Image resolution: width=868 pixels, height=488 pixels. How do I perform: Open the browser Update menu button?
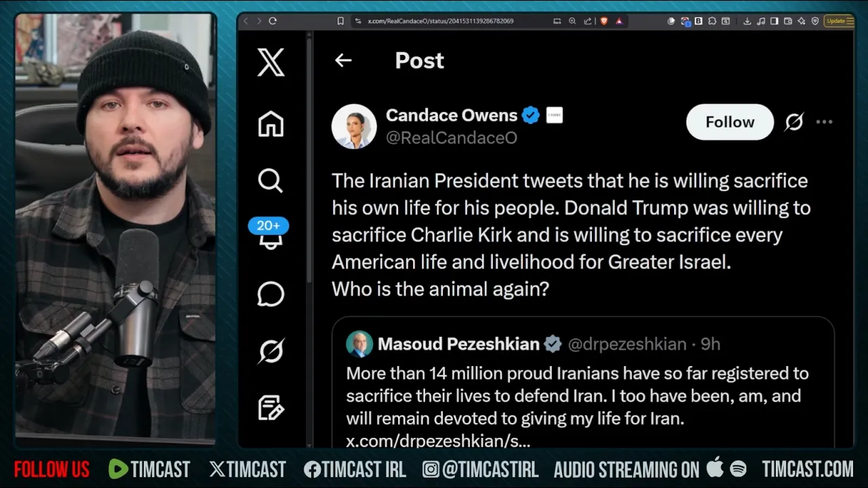point(838,21)
